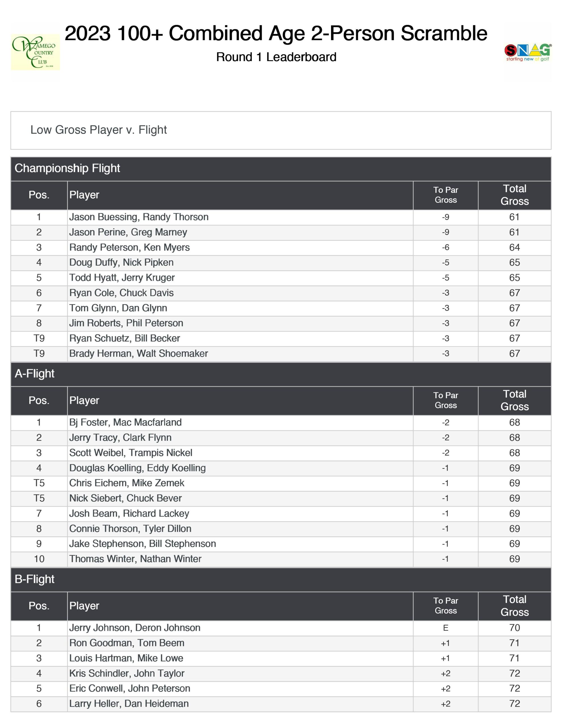Click the A-Flight section header

click(x=35, y=374)
